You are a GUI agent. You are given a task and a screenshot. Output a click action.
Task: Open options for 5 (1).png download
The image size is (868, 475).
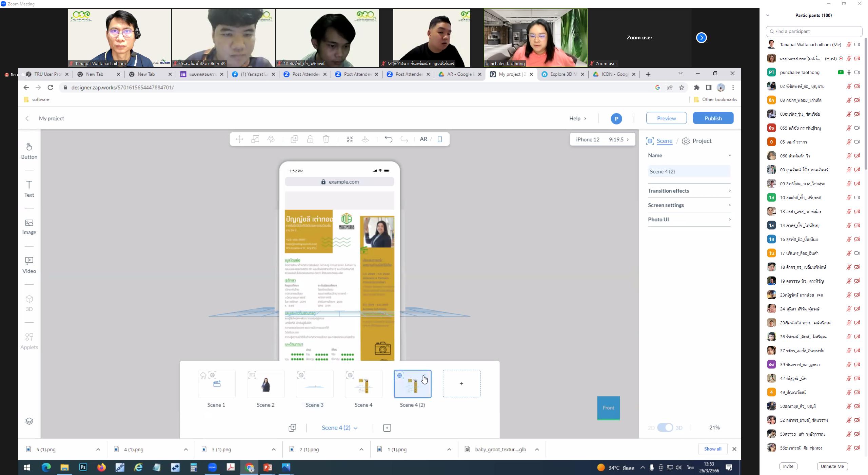[98, 449]
